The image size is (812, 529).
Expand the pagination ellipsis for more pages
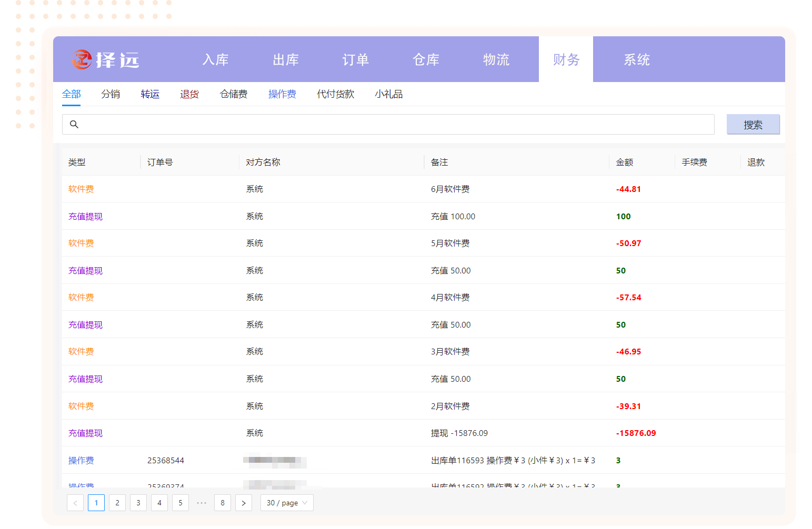(x=202, y=503)
